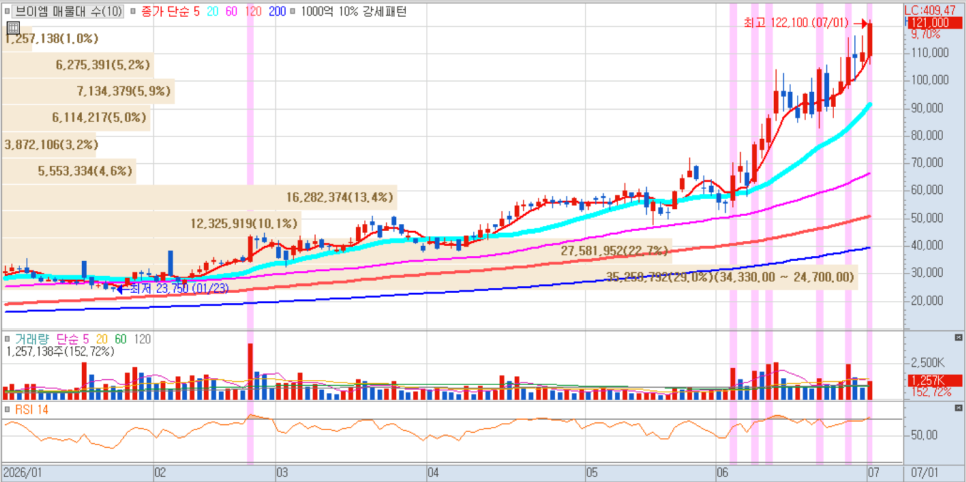
Task: Select the 16,282,374(13,4%) volume profile bar
Action: pyautogui.click(x=198, y=198)
